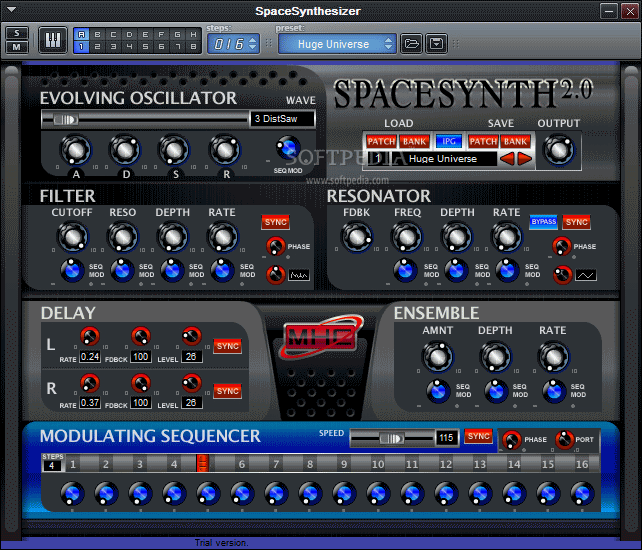
Task: Click the Filter DEPTH knob
Action: click(x=173, y=237)
